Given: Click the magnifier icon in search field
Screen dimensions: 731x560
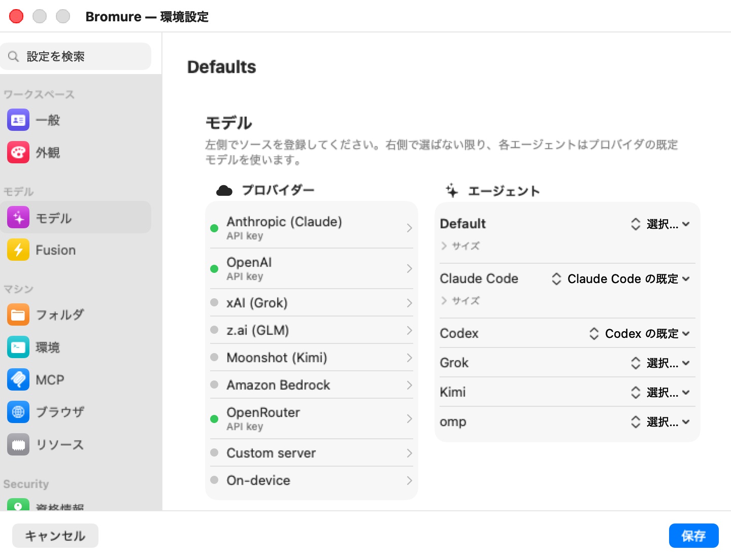Looking at the screenshot, I should 14,56.
